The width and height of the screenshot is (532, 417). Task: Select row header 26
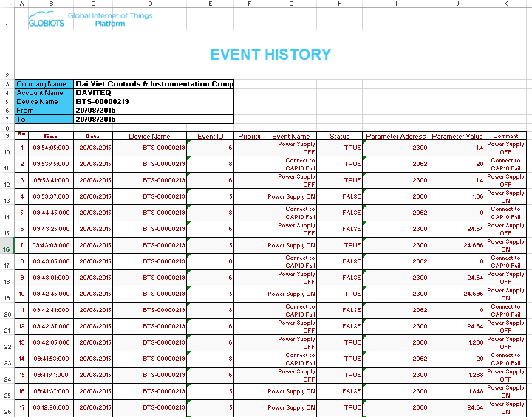(x=7, y=408)
